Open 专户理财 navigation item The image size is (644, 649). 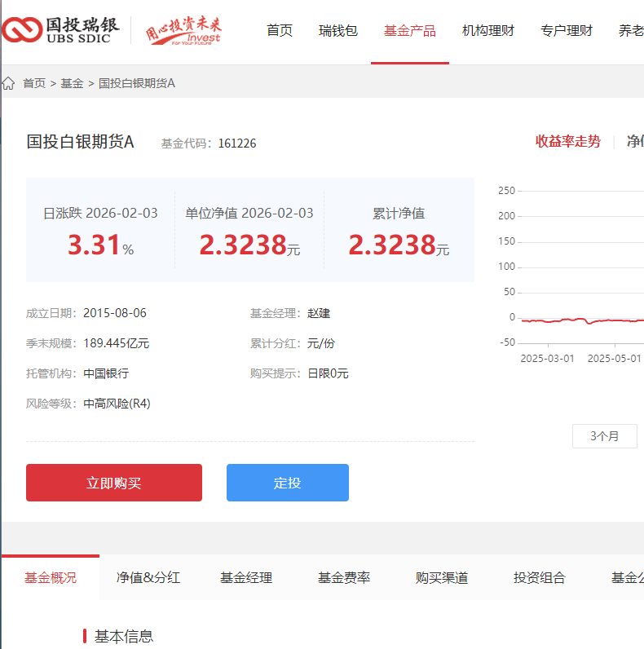pos(567,31)
